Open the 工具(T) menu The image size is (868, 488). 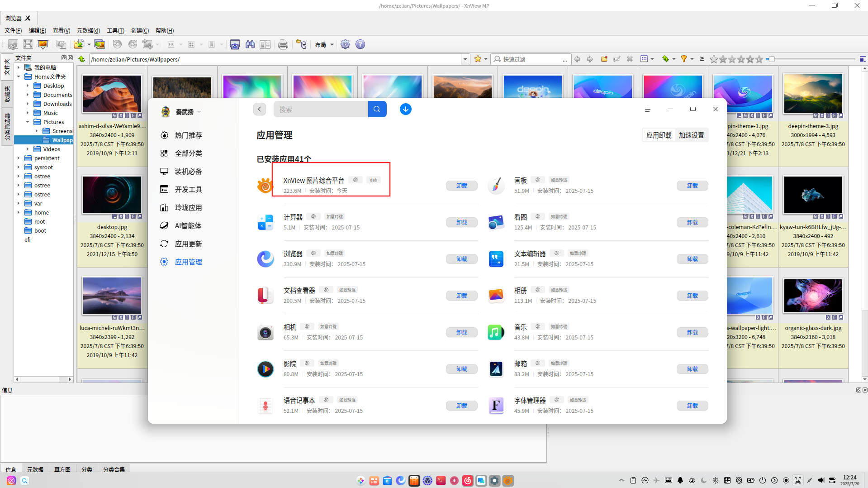(115, 30)
